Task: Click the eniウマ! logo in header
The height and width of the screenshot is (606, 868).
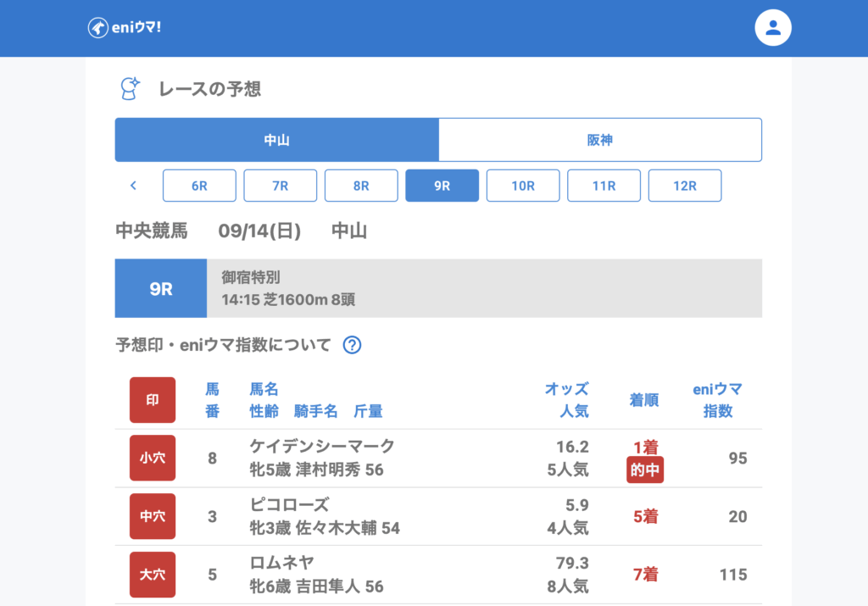Action: point(125,28)
